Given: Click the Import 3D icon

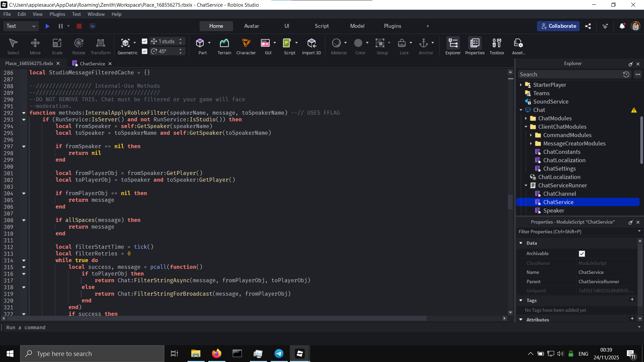Looking at the screenshot, I should (x=311, y=43).
